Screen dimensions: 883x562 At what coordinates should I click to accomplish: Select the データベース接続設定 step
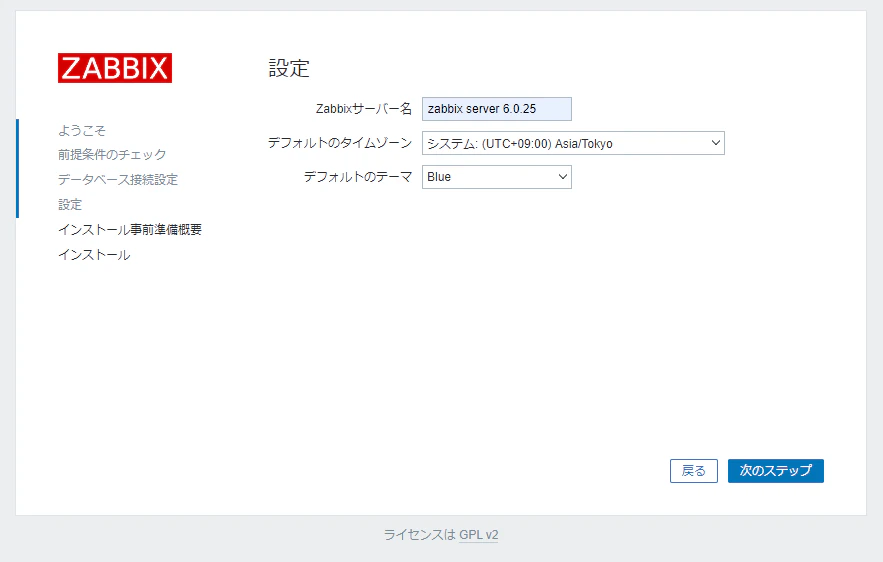(118, 180)
